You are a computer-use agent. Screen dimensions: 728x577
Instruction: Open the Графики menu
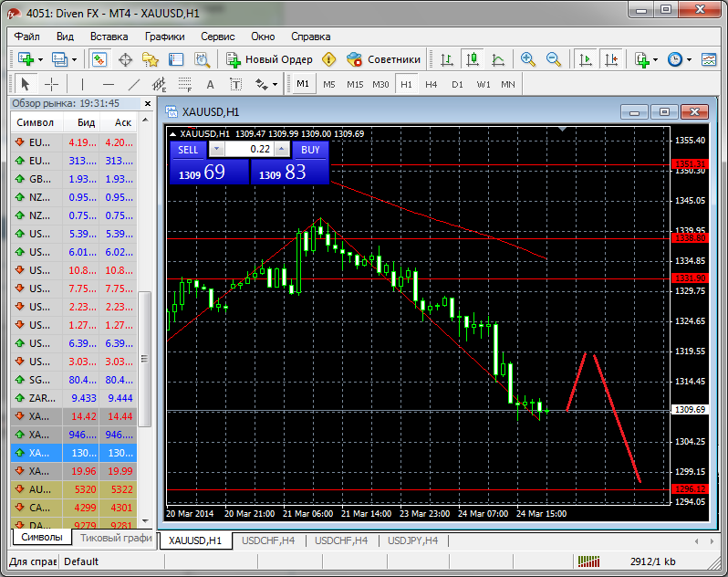click(x=165, y=37)
